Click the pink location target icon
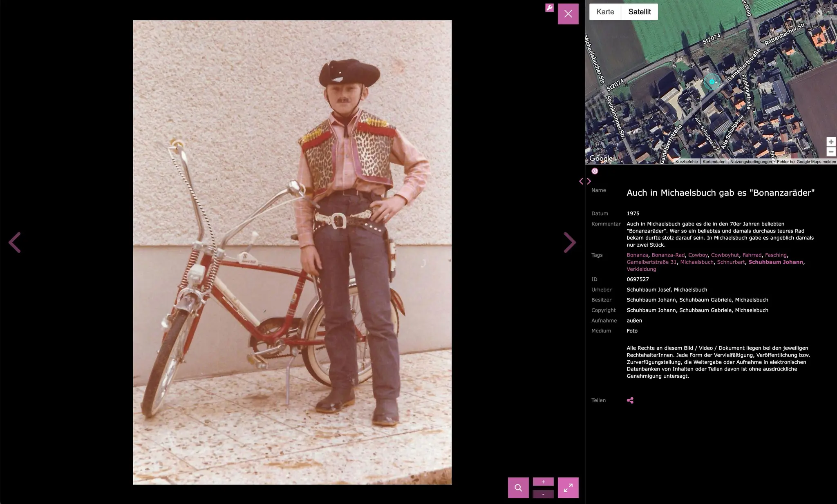Viewport: 837px width, 504px height. [x=595, y=171]
